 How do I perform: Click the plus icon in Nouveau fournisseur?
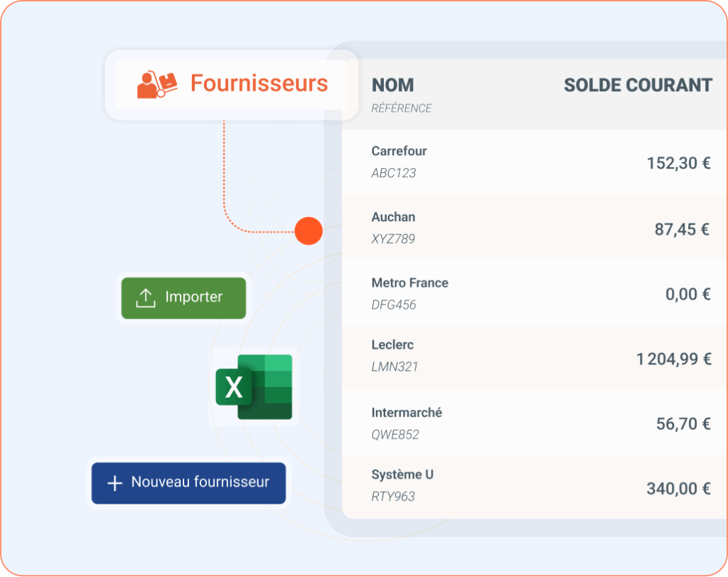pyautogui.click(x=114, y=483)
